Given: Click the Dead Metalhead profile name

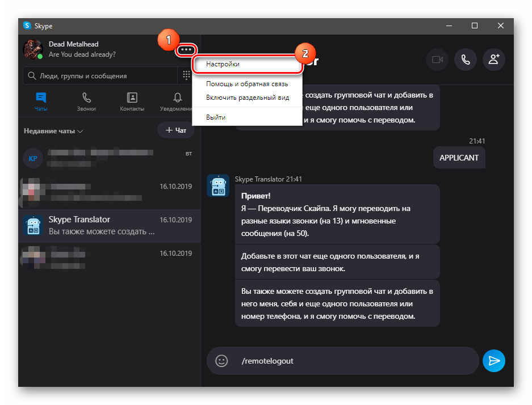Looking at the screenshot, I should [74, 44].
